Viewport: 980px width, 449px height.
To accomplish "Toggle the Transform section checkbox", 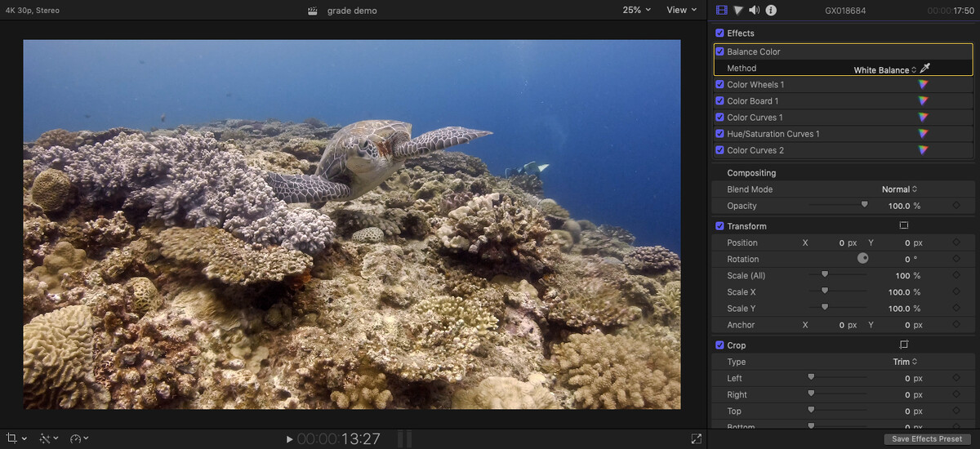I will (x=719, y=226).
